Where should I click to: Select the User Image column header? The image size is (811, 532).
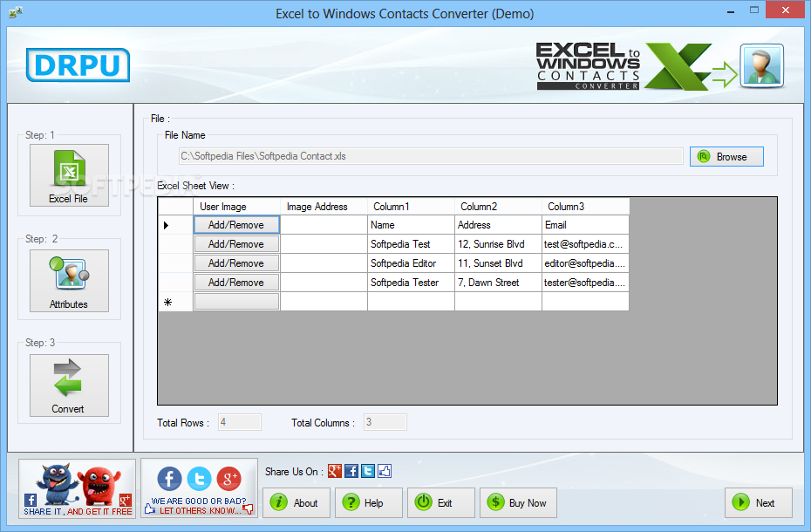[x=236, y=207]
